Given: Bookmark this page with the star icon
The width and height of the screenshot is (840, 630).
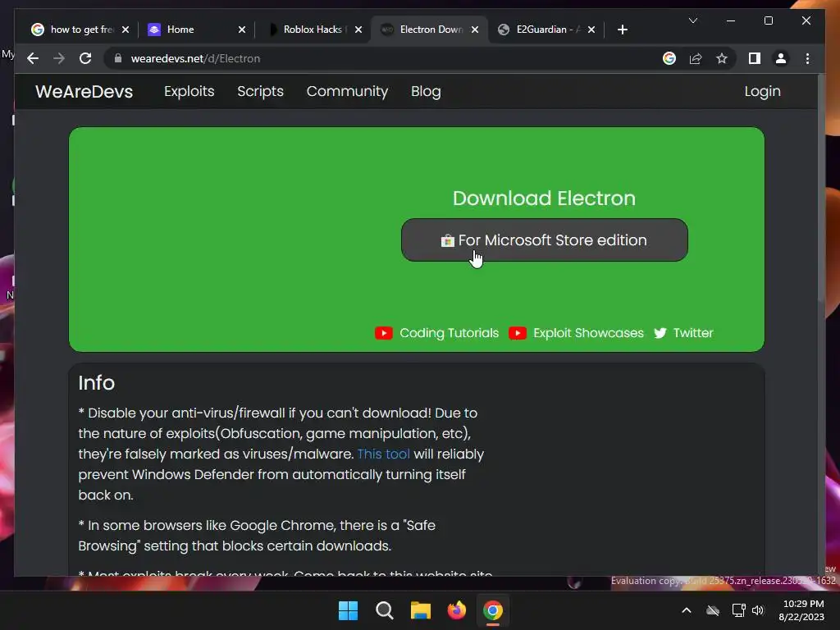Looking at the screenshot, I should (722, 58).
